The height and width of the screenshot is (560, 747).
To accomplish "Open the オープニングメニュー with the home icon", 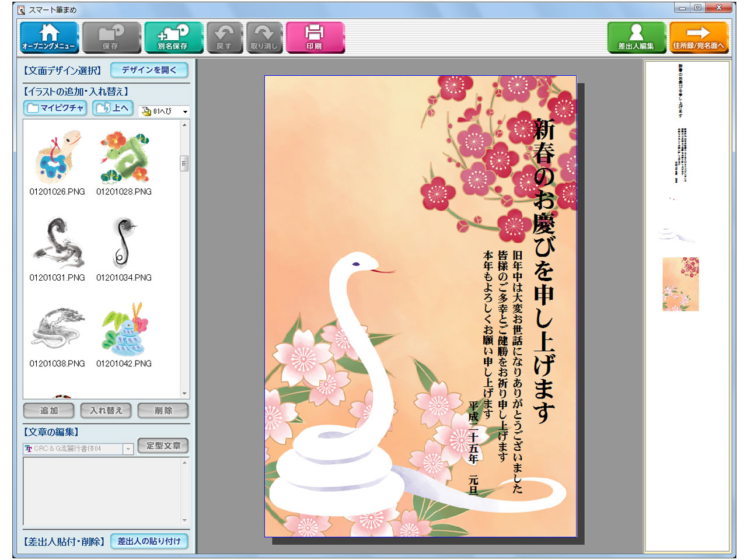I will tap(50, 37).
